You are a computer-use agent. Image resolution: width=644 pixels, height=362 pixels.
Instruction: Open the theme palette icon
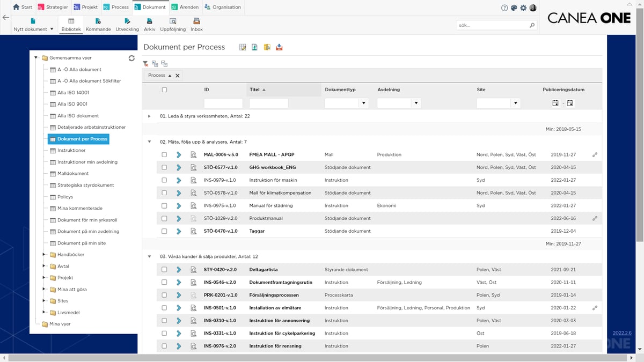pyautogui.click(x=514, y=8)
